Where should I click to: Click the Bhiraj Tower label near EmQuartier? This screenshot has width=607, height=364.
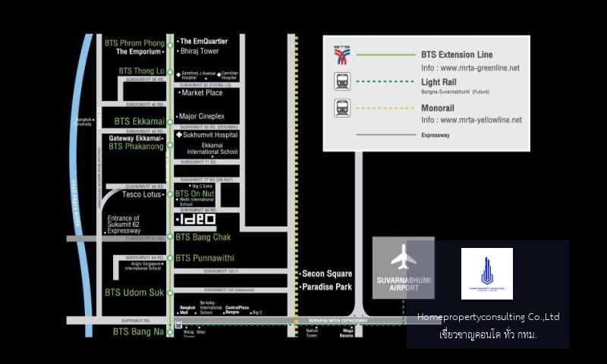point(200,51)
